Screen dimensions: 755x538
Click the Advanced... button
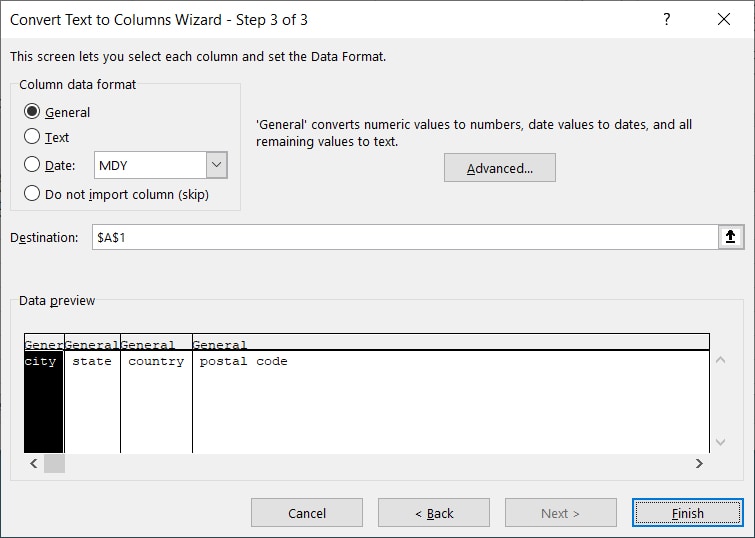tap(500, 168)
